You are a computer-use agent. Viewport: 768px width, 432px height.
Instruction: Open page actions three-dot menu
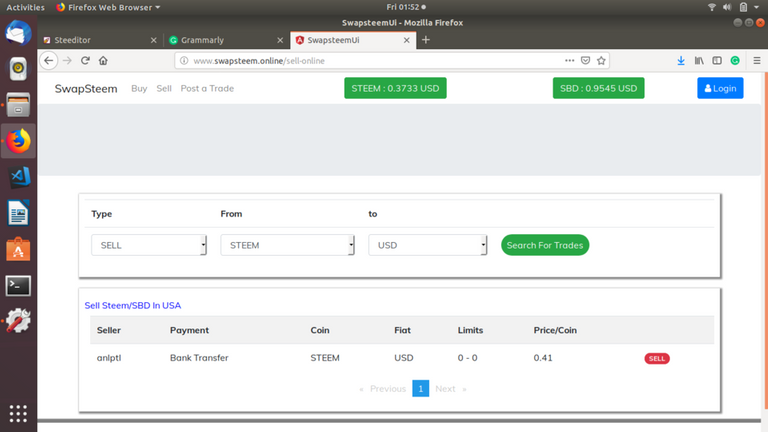tap(569, 61)
